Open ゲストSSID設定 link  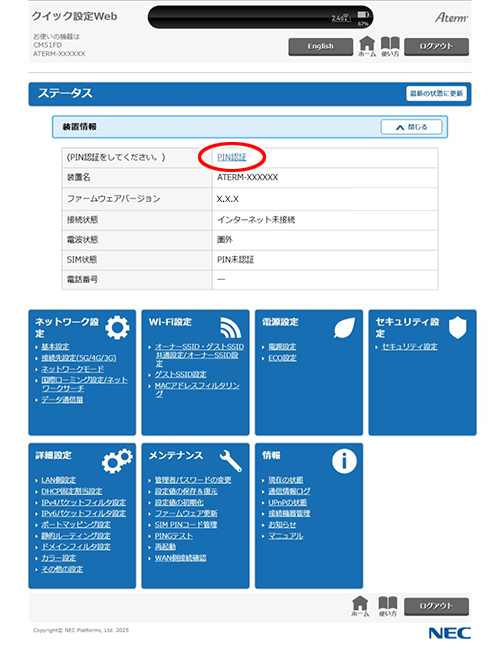point(180,374)
